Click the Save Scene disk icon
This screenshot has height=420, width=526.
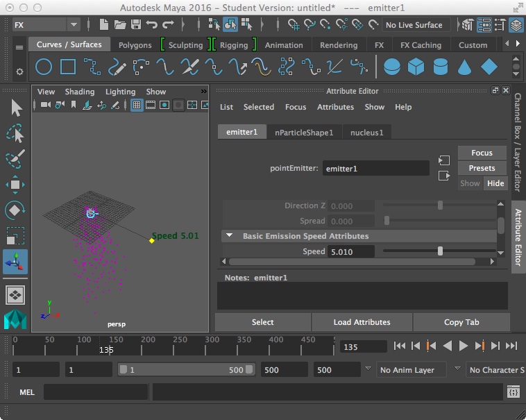[x=136, y=24]
